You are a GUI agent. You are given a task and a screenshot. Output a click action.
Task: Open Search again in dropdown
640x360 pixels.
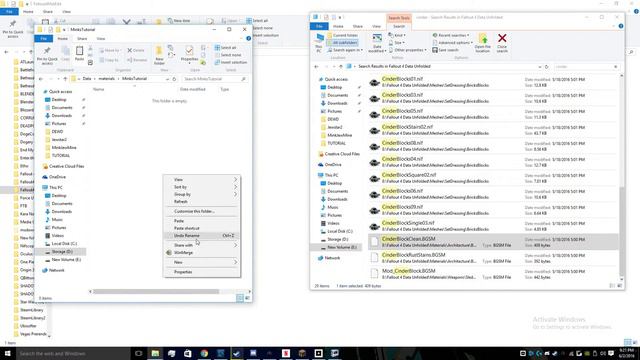345,50
